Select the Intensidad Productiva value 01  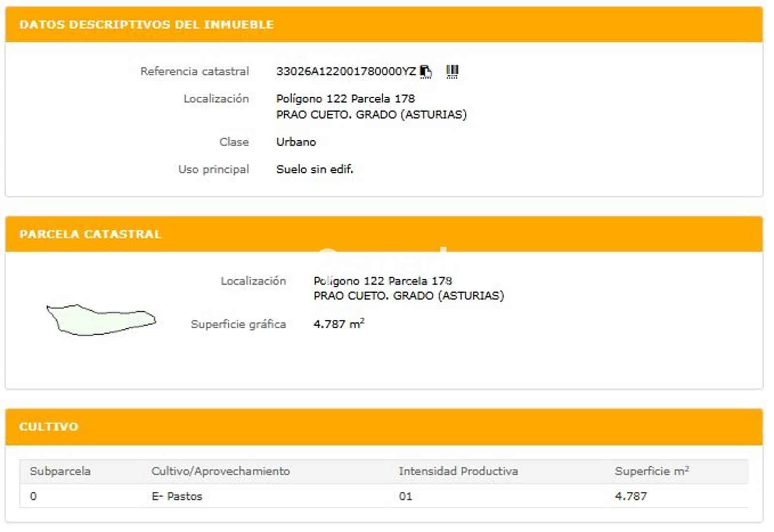tap(404, 496)
